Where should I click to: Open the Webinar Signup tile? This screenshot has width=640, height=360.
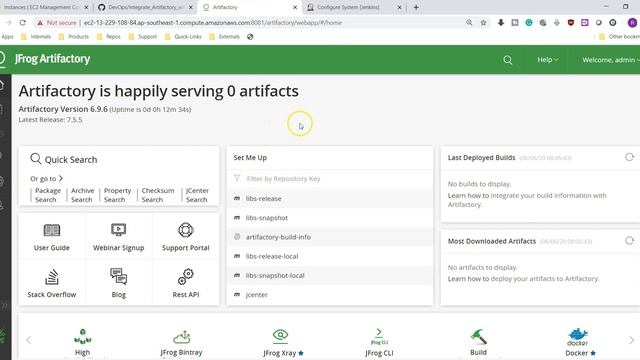click(x=118, y=237)
